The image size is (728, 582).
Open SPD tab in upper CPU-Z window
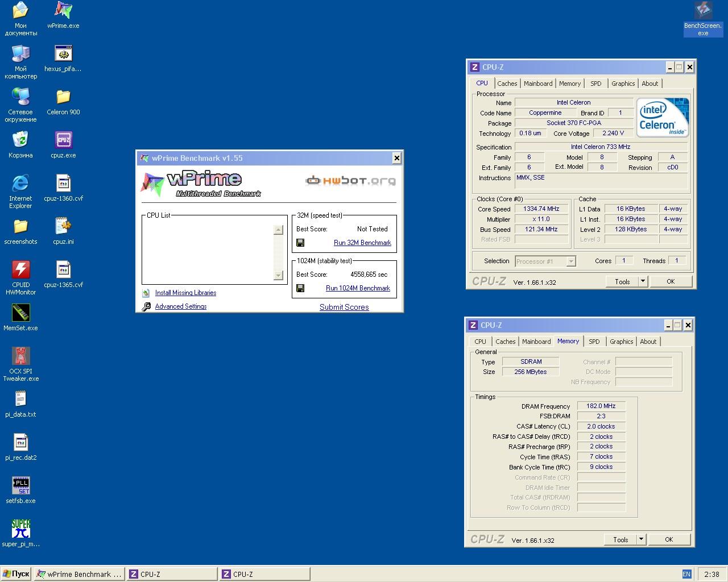(596, 84)
